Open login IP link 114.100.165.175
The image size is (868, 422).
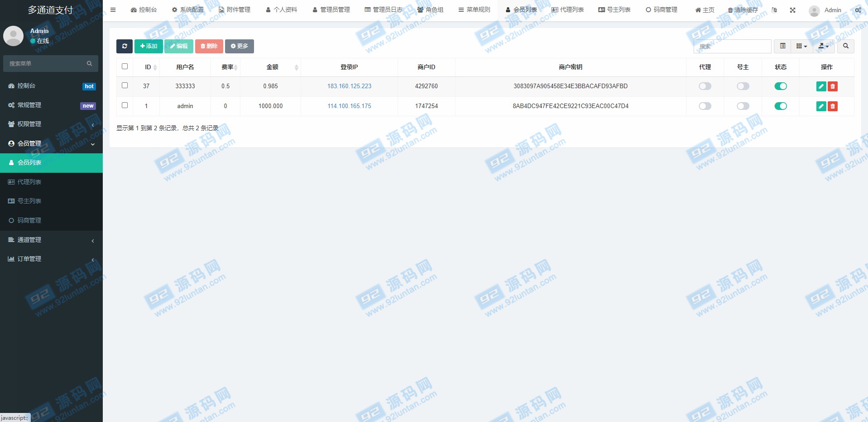(349, 106)
